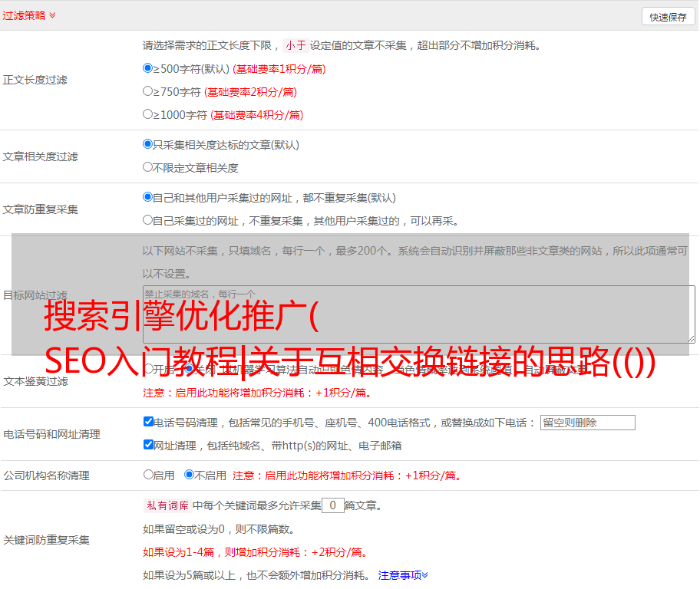Click the resize grip of domain textarea
This screenshot has height=589, width=700.
pos(691,339)
